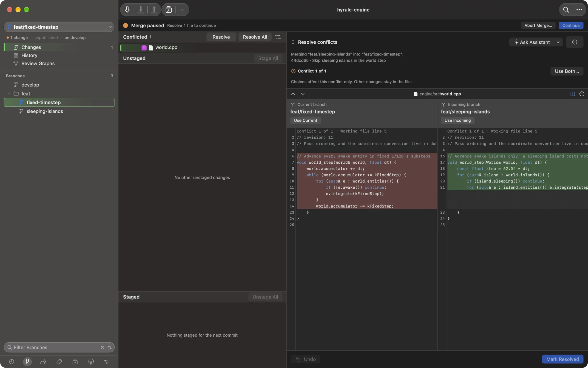Select conflicted file world.cpp
588x368 pixels.
pos(202,47)
